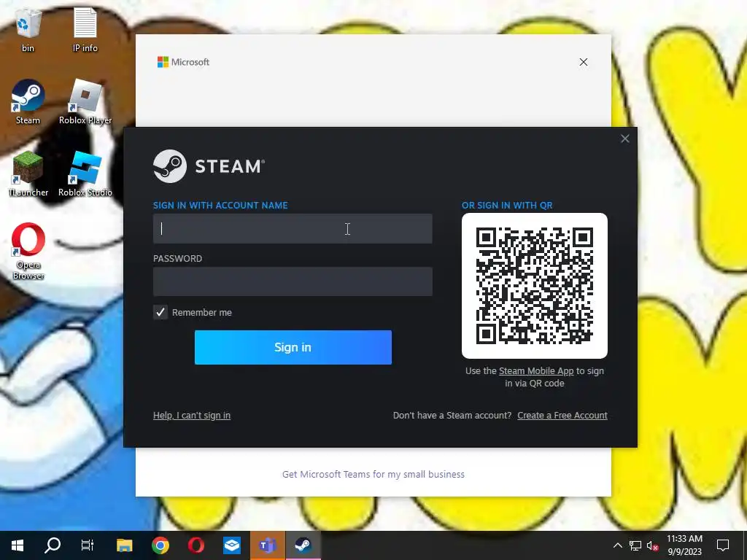
Task: Click the Sign in button
Action: point(293,347)
